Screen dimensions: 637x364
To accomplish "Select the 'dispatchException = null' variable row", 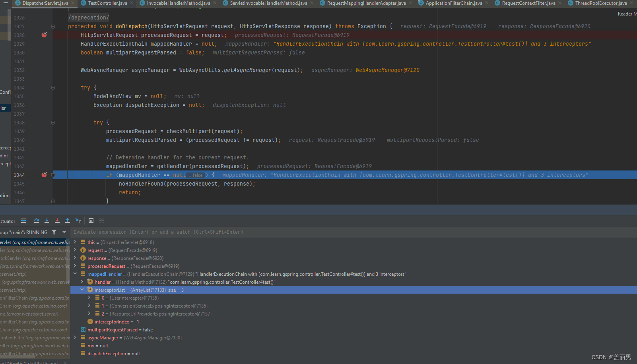I will point(353,354).
